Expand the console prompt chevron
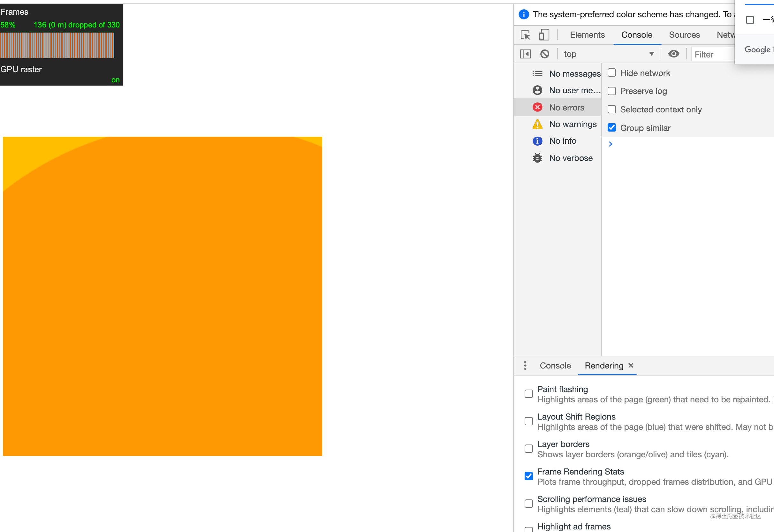774x532 pixels. (x=611, y=144)
